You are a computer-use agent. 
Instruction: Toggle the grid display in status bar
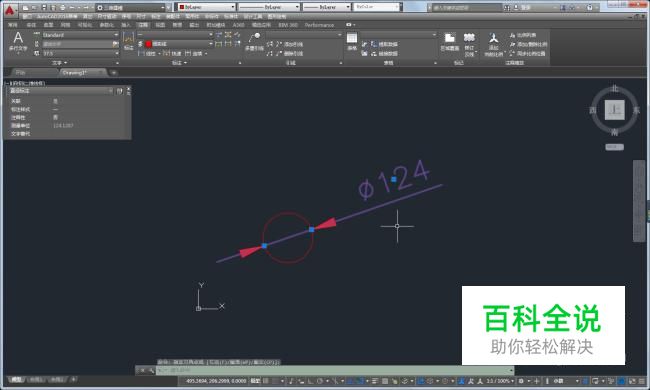pos(266,381)
